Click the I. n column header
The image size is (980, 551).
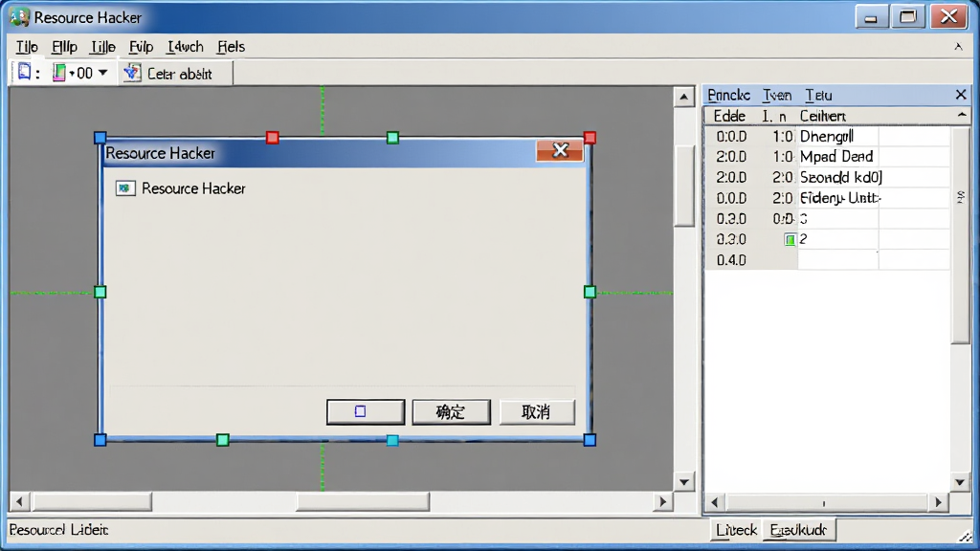774,116
